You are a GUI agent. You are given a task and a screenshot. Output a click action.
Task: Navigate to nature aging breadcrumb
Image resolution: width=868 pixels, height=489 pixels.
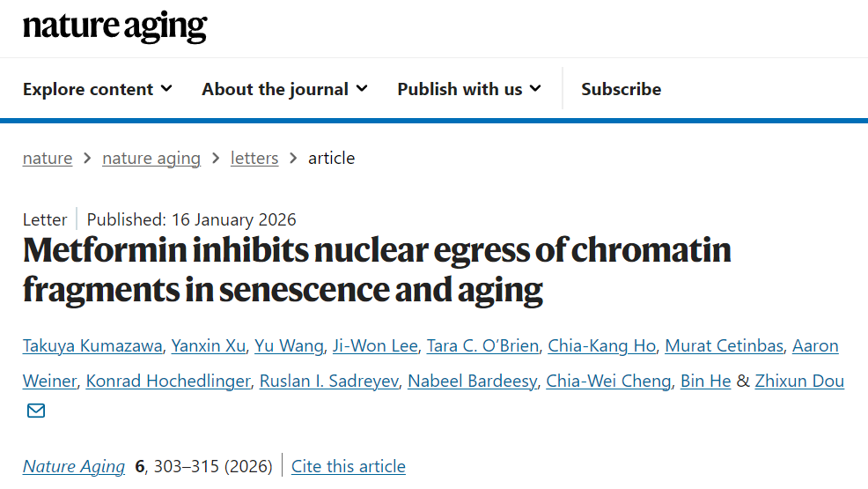coord(151,159)
